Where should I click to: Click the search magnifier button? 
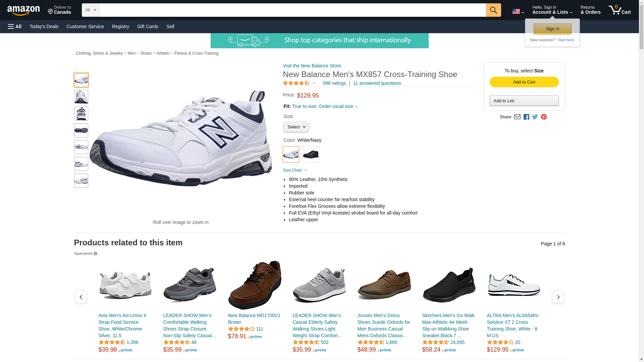coord(493,10)
